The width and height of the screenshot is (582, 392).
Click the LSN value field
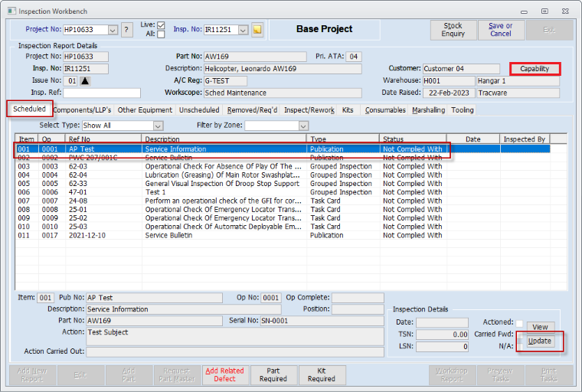point(442,347)
